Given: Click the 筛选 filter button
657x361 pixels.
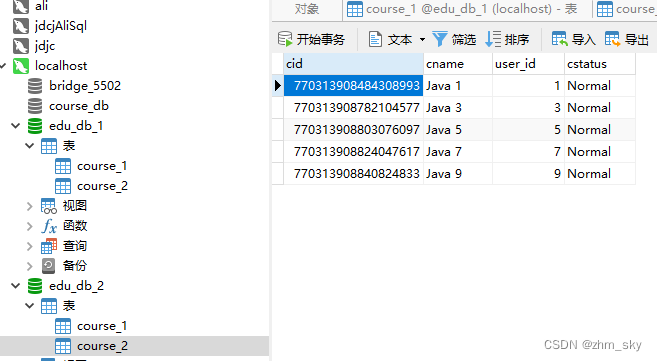Looking at the screenshot, I should [454, 40].
